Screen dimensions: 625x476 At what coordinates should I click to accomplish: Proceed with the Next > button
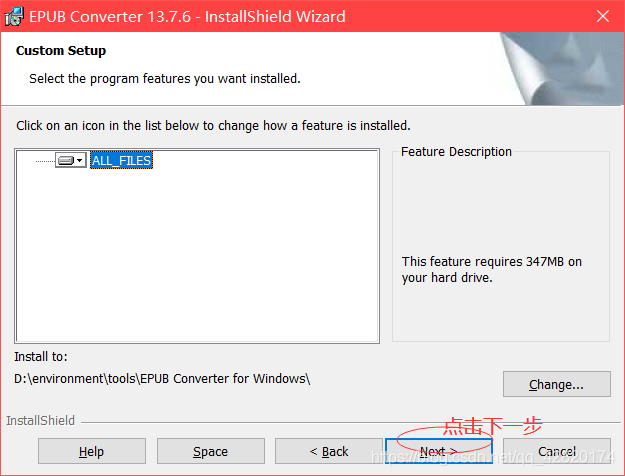click(439, 451)
